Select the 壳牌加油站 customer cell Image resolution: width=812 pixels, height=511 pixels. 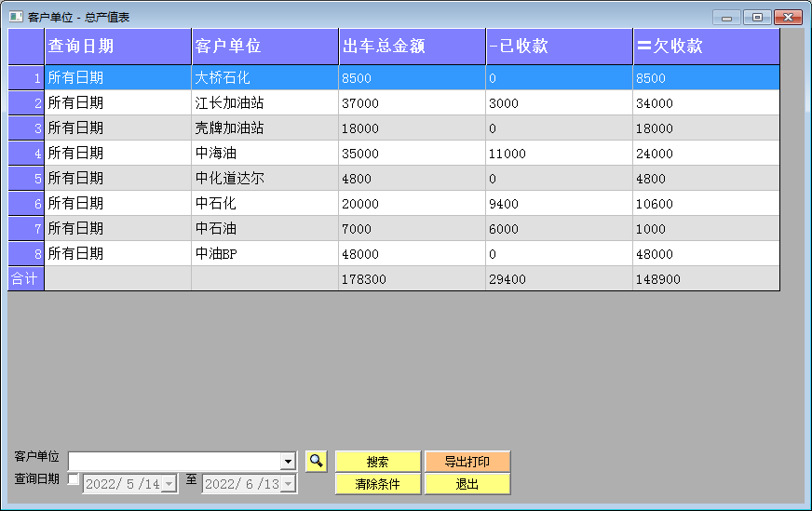click(265, 128)
